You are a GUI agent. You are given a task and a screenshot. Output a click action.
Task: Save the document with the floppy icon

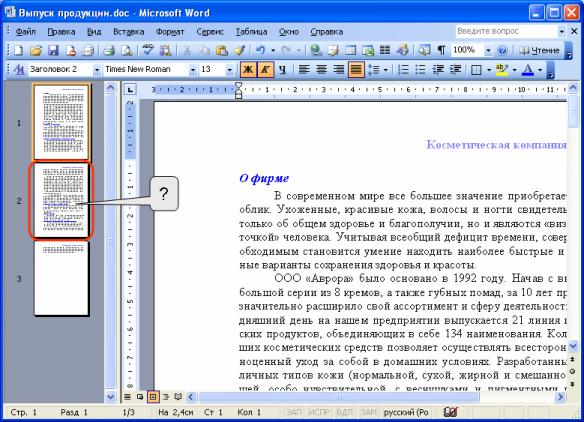pyautogui.click(x=53, y=50)
